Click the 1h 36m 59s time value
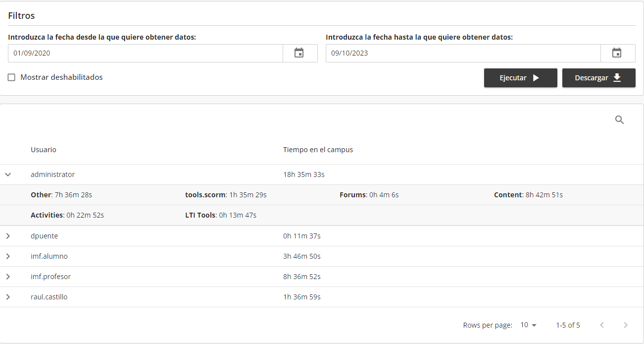Image resolution: width=644 pixels, height=344 pixels. [x=302, y=297]
